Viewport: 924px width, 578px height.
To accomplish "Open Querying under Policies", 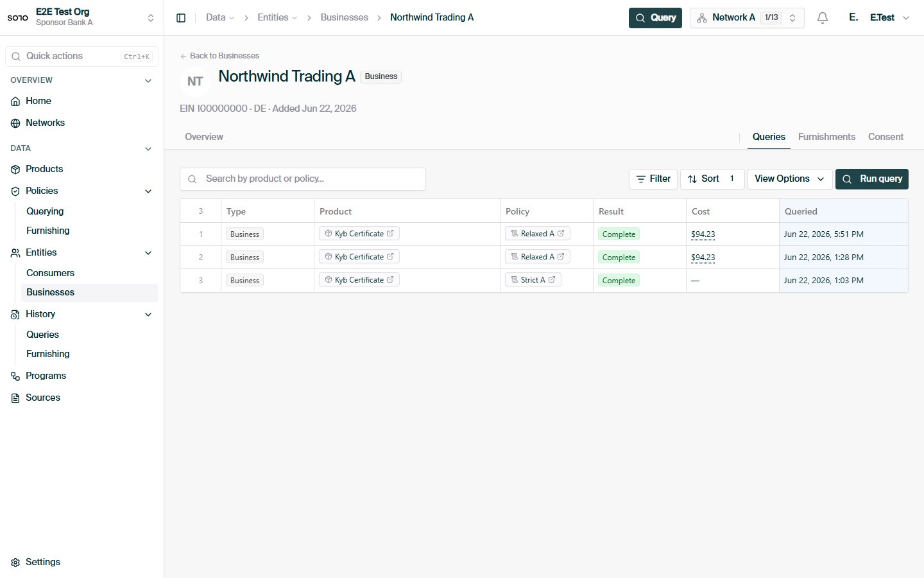I will (x=45, y=211).
